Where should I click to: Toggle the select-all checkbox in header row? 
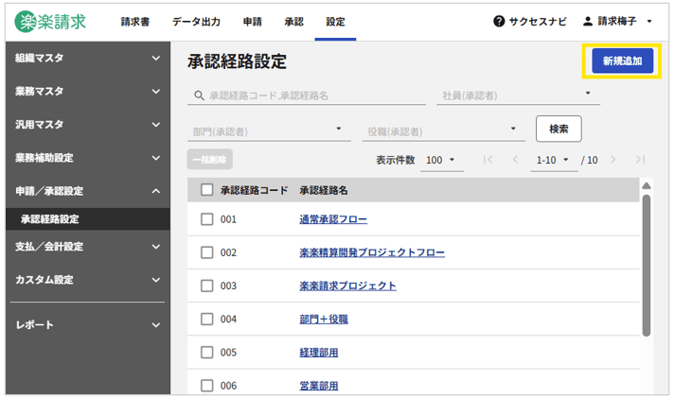pyautogui.click(x=207, y=190)
